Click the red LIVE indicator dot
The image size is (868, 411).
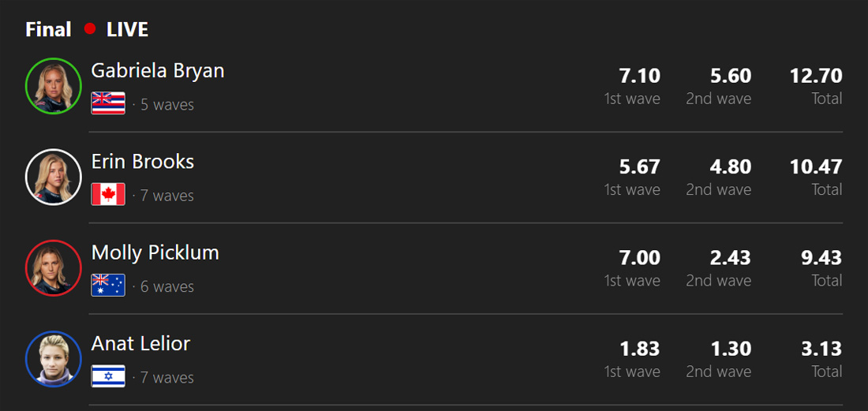point(90,29)
